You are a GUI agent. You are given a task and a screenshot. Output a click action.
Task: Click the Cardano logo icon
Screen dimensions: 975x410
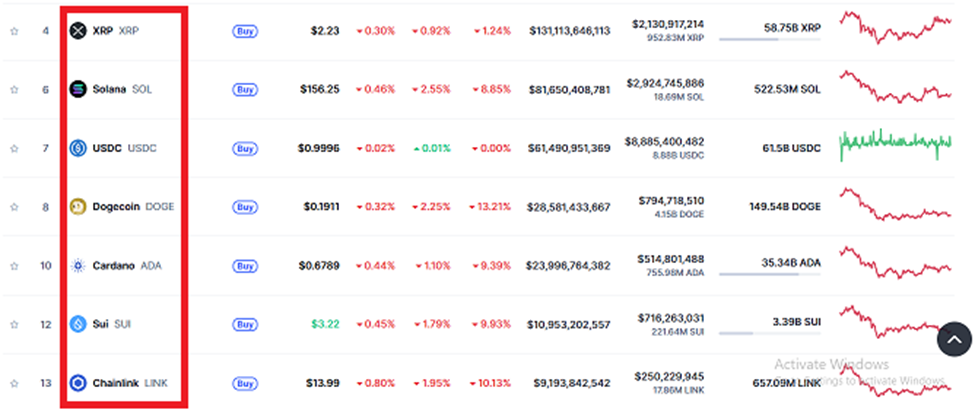[78, 266]
